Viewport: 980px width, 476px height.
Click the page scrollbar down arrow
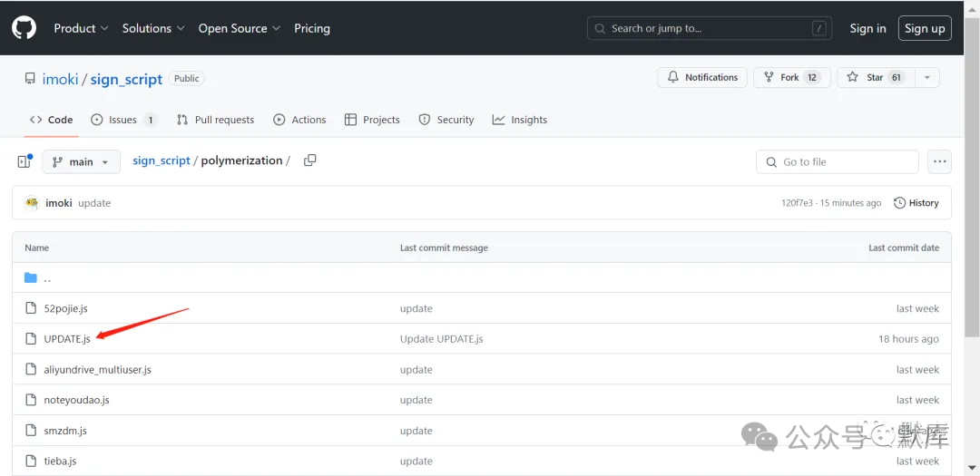(x=973, y=467)
